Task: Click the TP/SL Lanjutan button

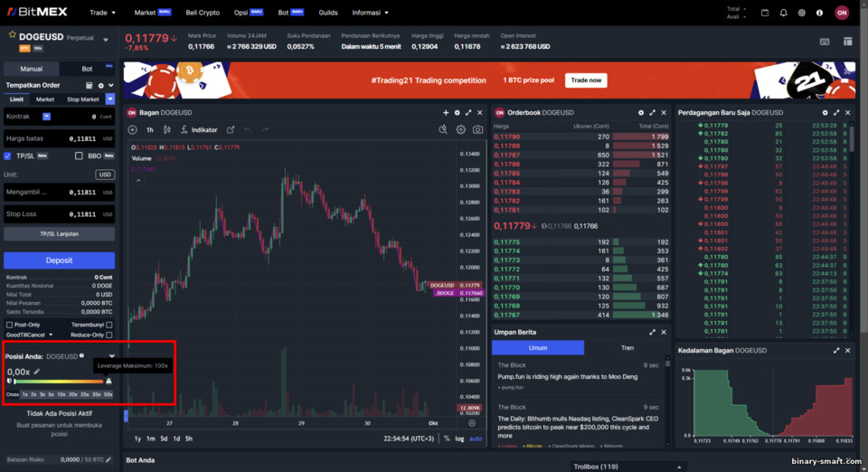Action: 60,234
